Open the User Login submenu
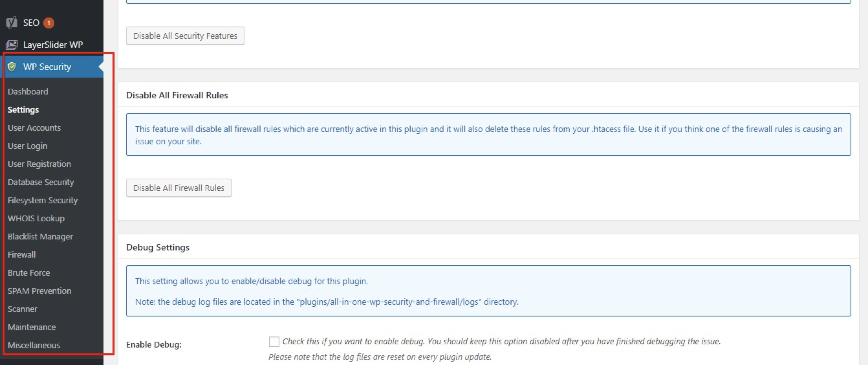Viewport: 868px width, 365px height. pyautogui.click(x=27, y=146)
